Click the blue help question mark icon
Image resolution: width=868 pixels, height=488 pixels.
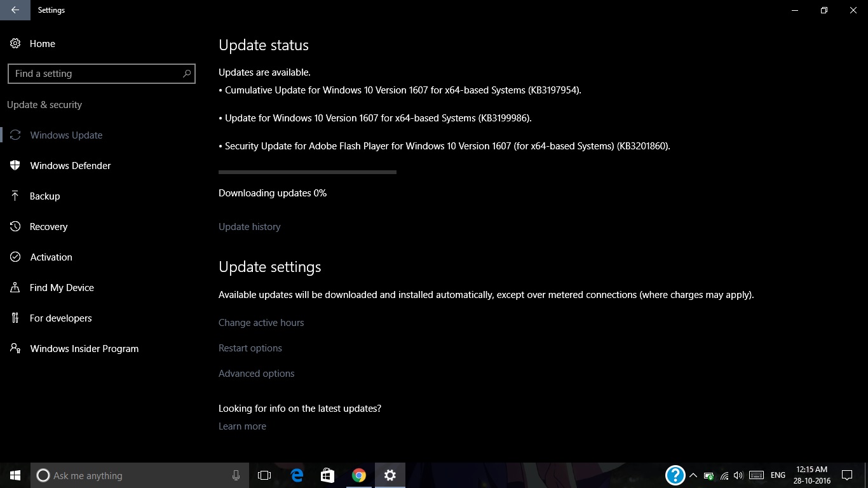[x=675, y=475]
